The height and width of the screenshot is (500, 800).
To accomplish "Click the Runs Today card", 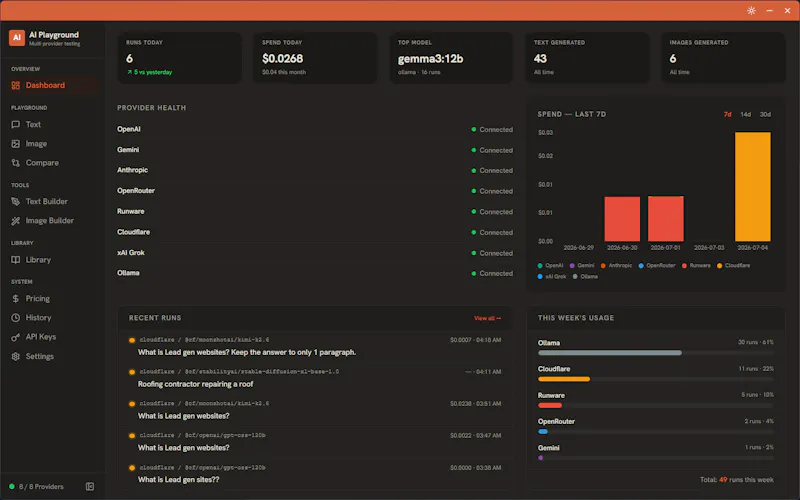I will 180,58.
